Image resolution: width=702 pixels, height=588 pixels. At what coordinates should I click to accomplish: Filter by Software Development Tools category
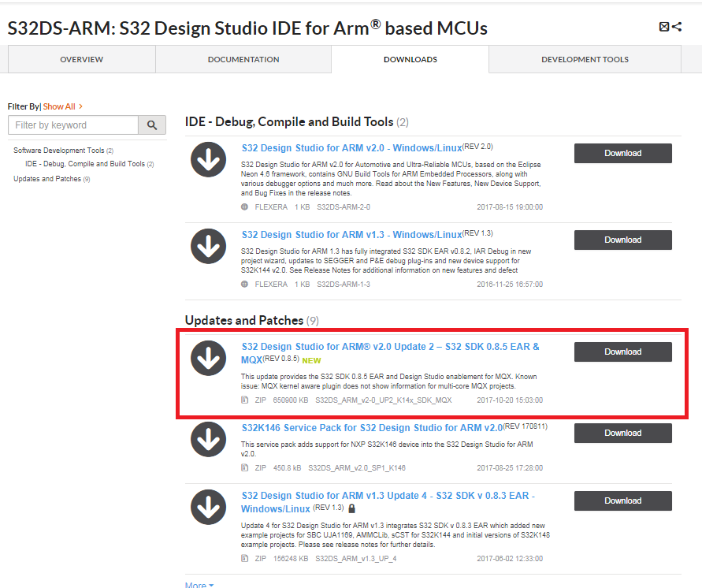pyautogui.click(x=63, y=151)
